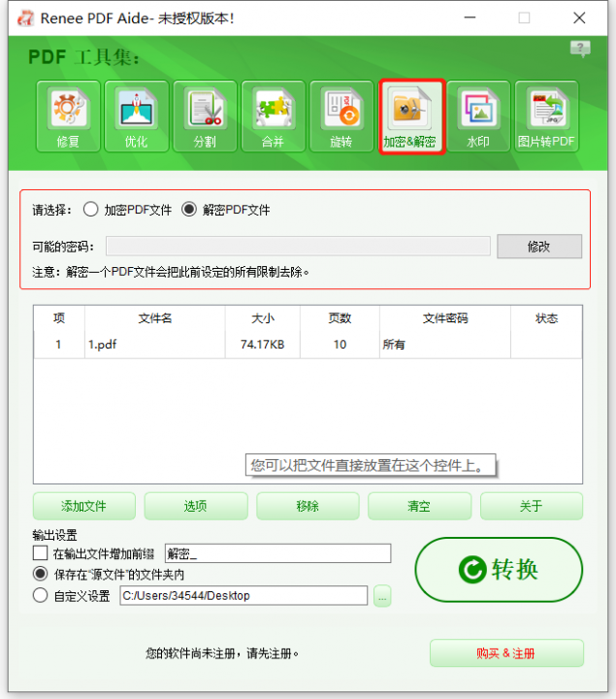Click the 修改 password button

tap(539, 246)
